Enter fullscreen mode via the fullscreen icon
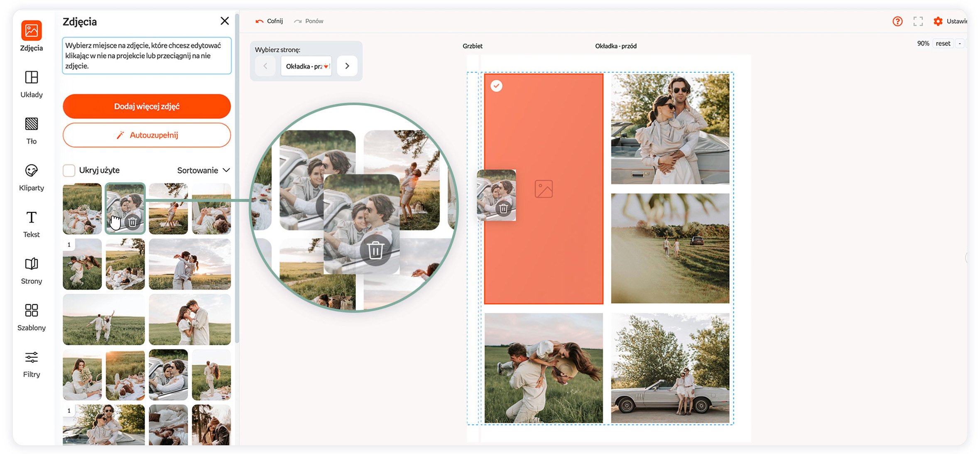Image resolution: width=980 pixels, height=454 pixels. click(x=918, y=21)
